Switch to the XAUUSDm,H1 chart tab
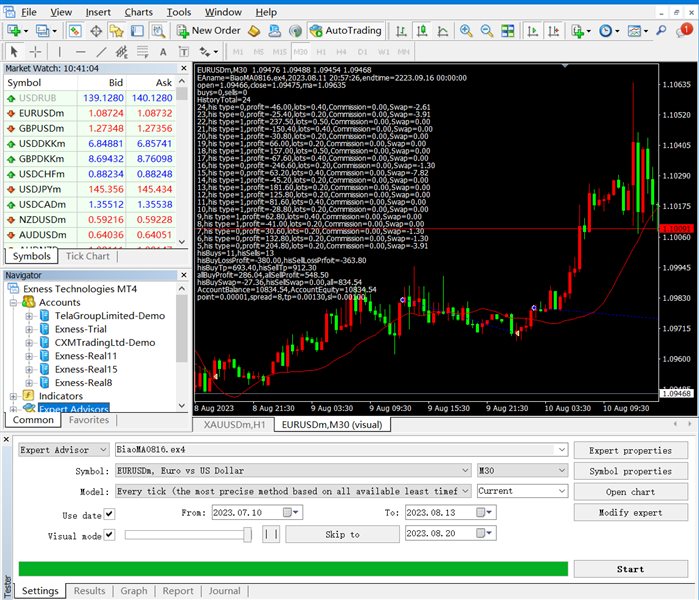The width and height of the screenshot is (699, 600). click(234, 425)
